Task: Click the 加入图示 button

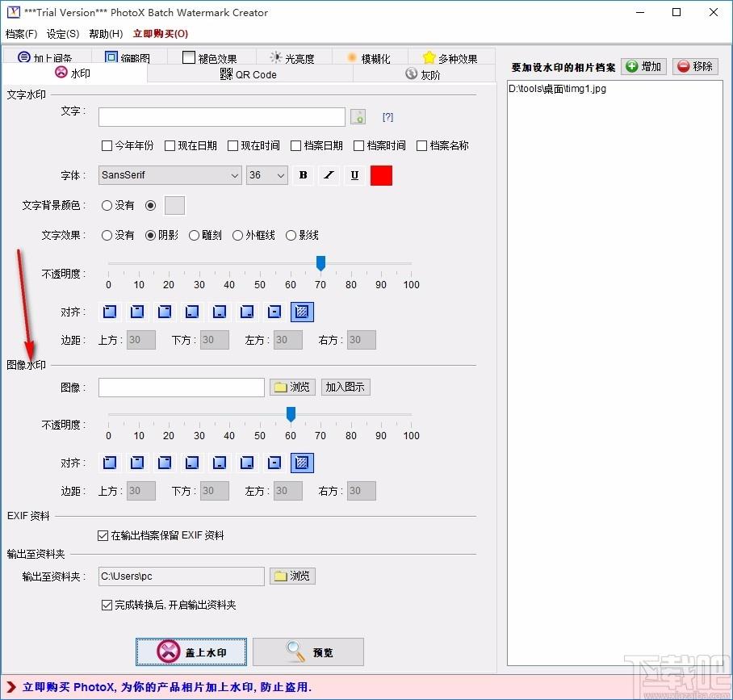Action: [x=346, y=388]
